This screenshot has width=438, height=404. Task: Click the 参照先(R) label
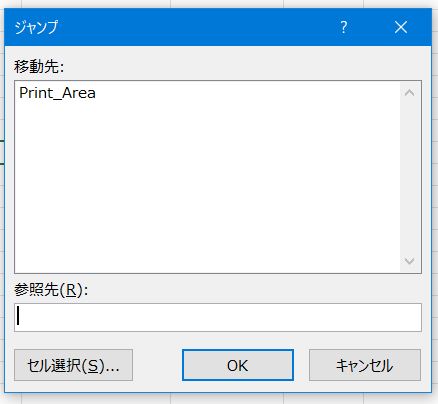point(51,290)
